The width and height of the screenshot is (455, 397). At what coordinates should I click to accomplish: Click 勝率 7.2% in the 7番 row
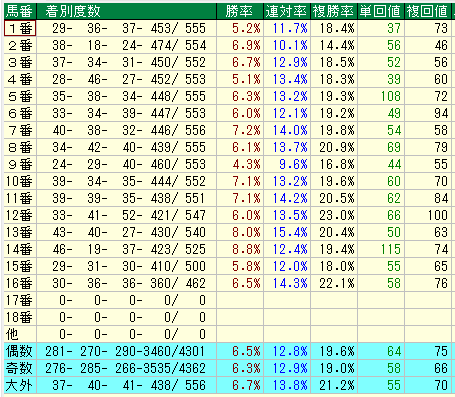[246, 130]
